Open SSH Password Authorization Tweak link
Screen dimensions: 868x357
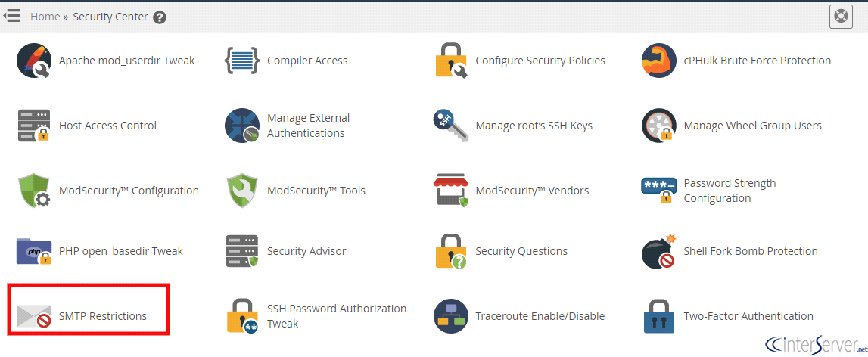coord(337,316)
